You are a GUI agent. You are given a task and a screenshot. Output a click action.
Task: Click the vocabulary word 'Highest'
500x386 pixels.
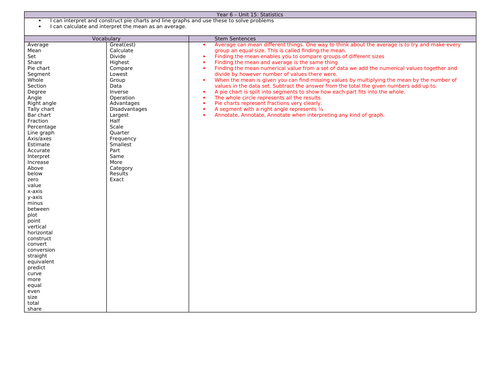pyautogui.click(x=119, y=62)
